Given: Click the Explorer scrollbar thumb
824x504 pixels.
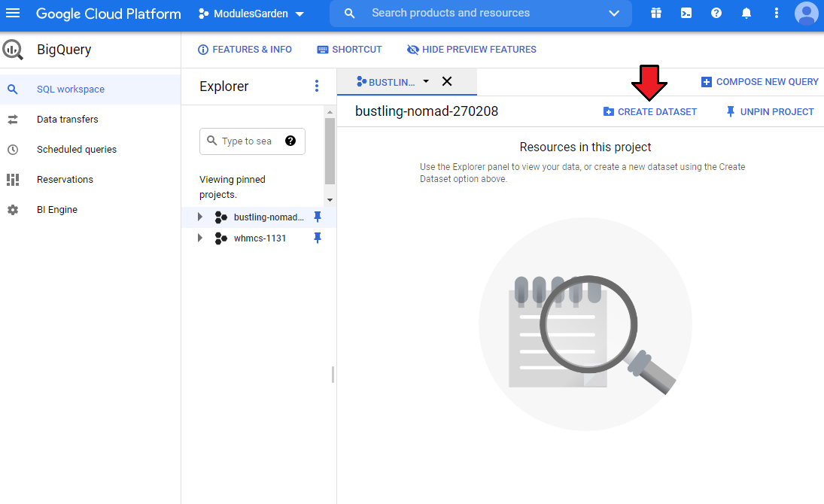Looking at the screenshot, I should (330, 151).
